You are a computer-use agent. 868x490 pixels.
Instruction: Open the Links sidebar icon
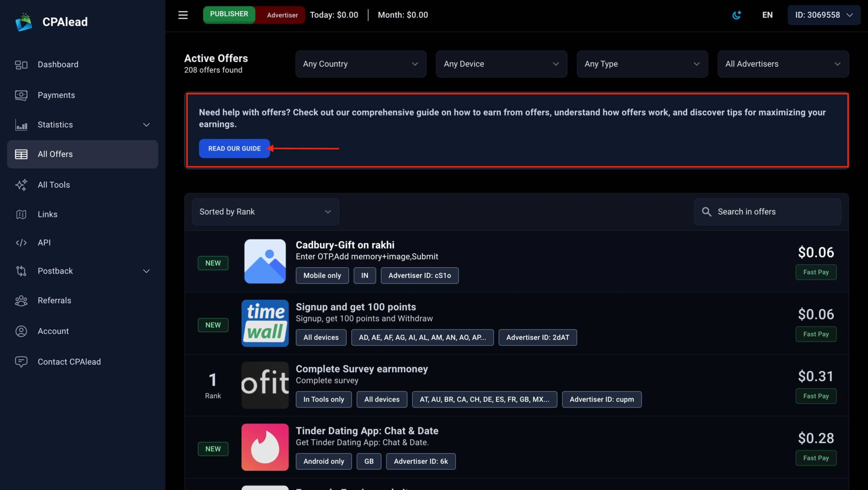coord(21,215)
